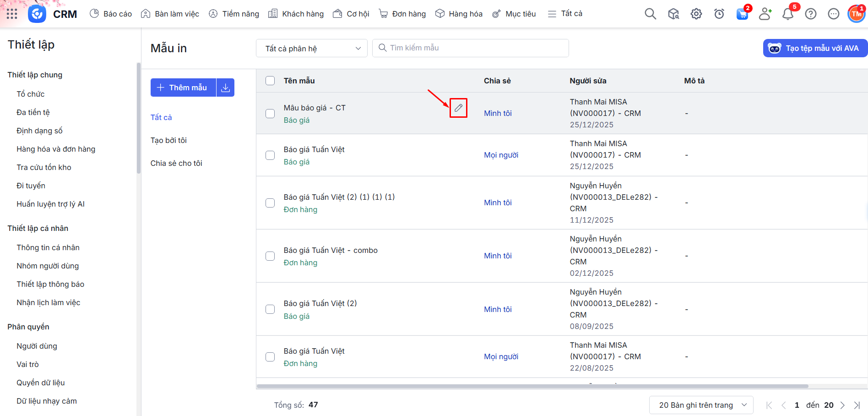Open the shopping cart icon with badge
Image resolution: width=868 pixels, height=416 pixels.
pos(742,14)
